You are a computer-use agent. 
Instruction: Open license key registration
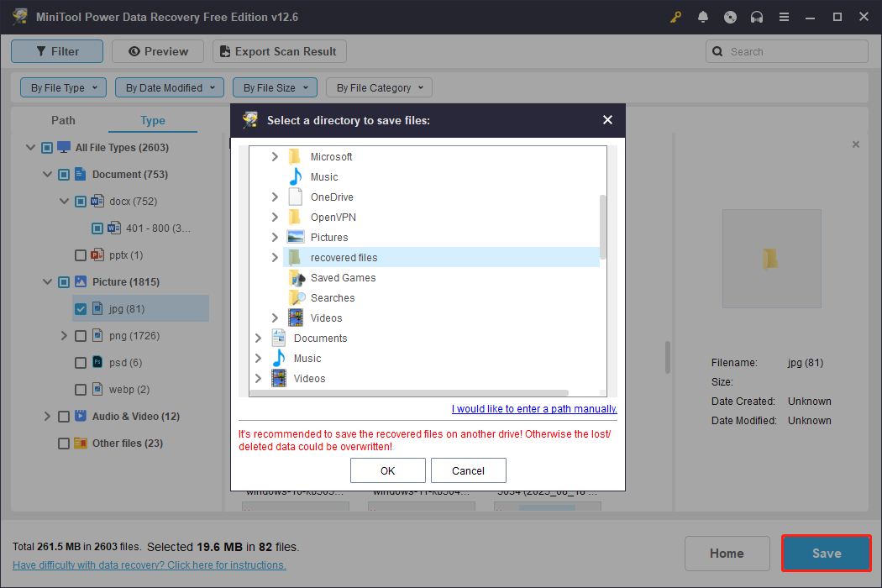(675, 17)
